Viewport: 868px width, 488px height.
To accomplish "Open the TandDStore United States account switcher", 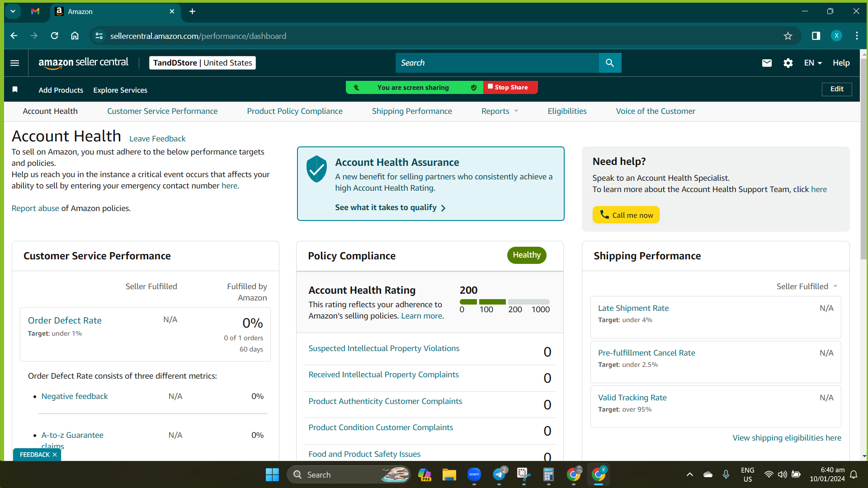I will coord(203,63).
